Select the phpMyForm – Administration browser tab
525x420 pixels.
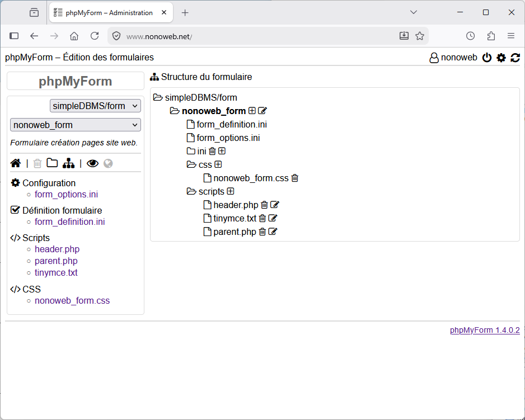click(x=111, y=13)
